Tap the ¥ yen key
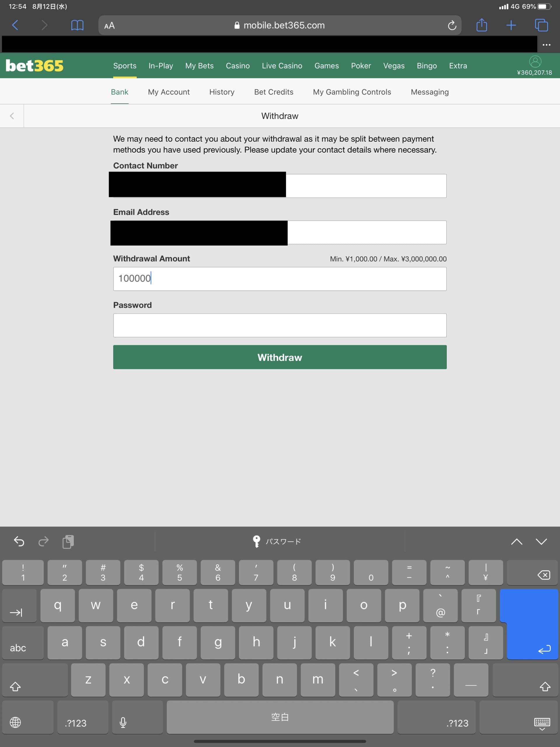The width and height of the screenshot is (560, 747). point(486,573)
